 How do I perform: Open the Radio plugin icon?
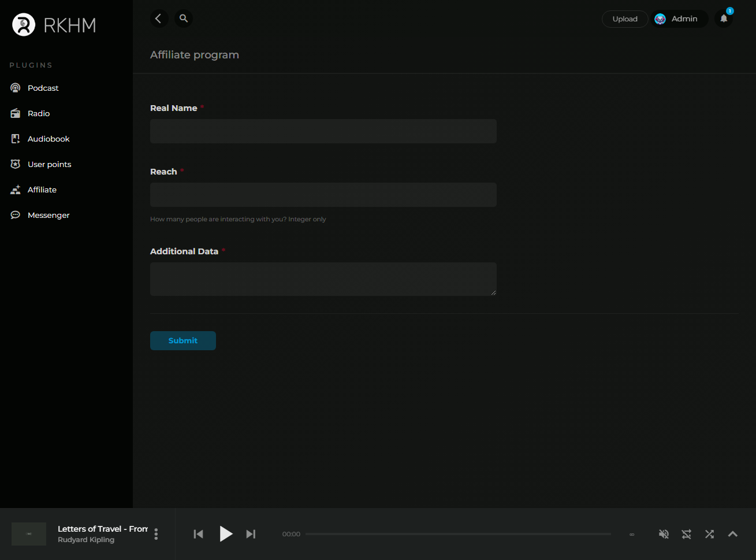[16, 113]
